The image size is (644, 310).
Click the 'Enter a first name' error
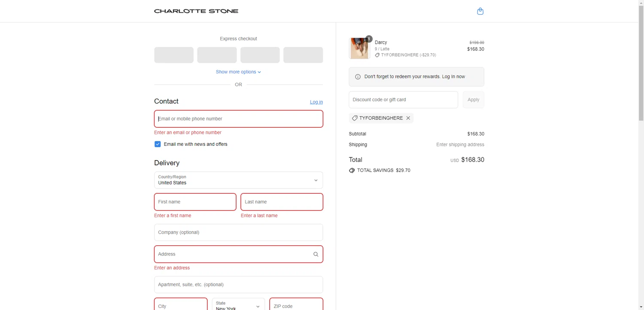[x=173, y=216]
